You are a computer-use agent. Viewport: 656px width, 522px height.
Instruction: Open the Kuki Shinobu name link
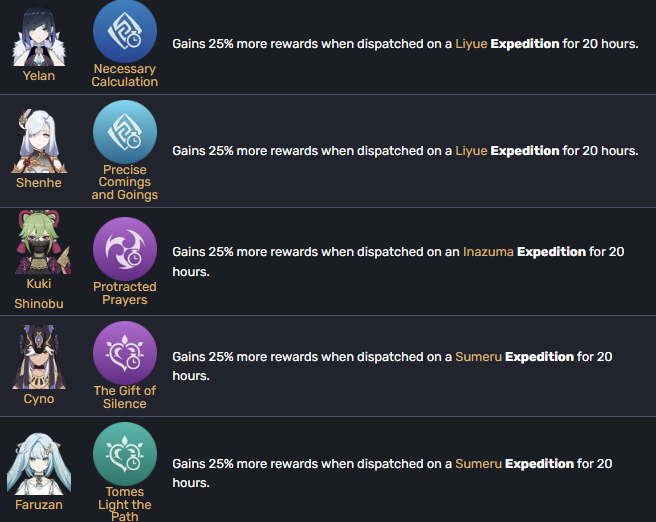point(39,293)
